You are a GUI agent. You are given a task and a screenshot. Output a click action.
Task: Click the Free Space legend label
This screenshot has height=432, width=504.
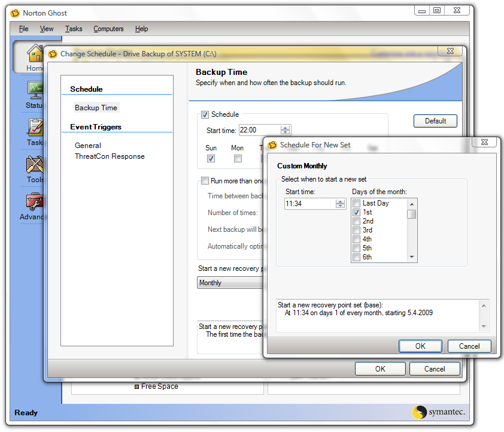159,386
